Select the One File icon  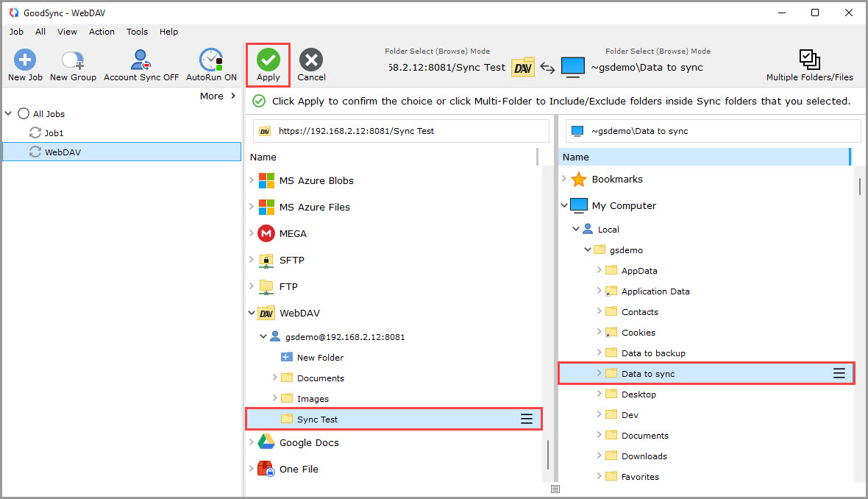click(266, 469)
